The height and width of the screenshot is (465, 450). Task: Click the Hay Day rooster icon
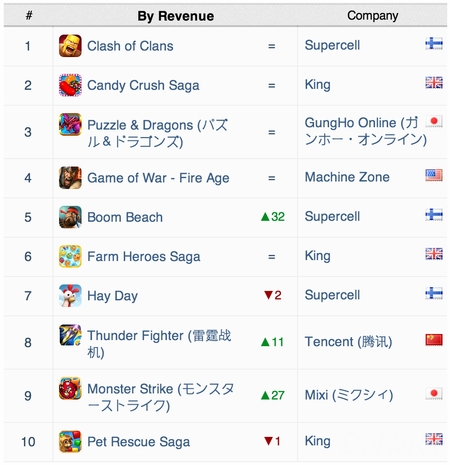[x=70, y=296]
